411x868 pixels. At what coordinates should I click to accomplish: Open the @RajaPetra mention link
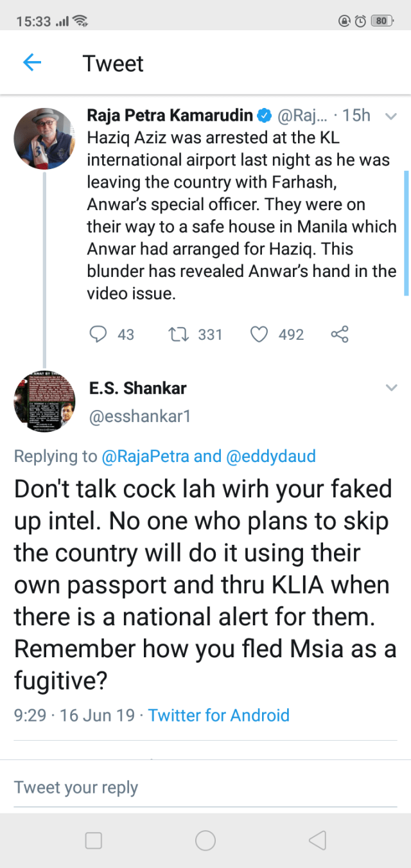tap(146, 456)
